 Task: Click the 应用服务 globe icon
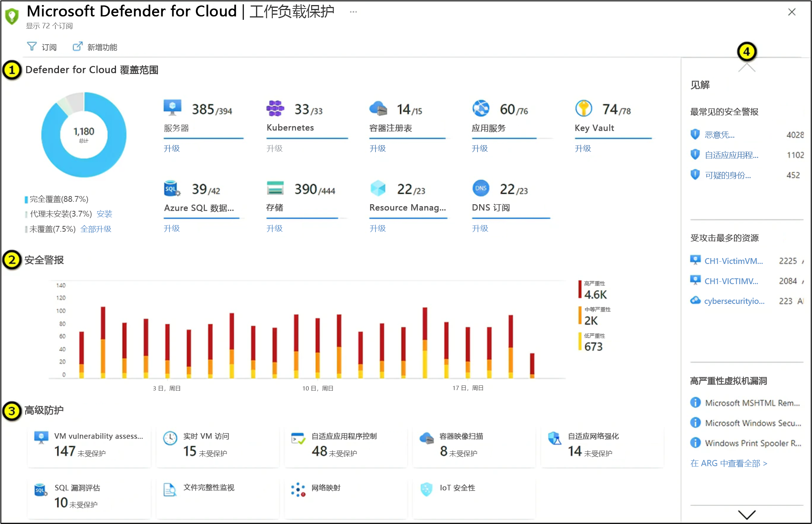481,108
